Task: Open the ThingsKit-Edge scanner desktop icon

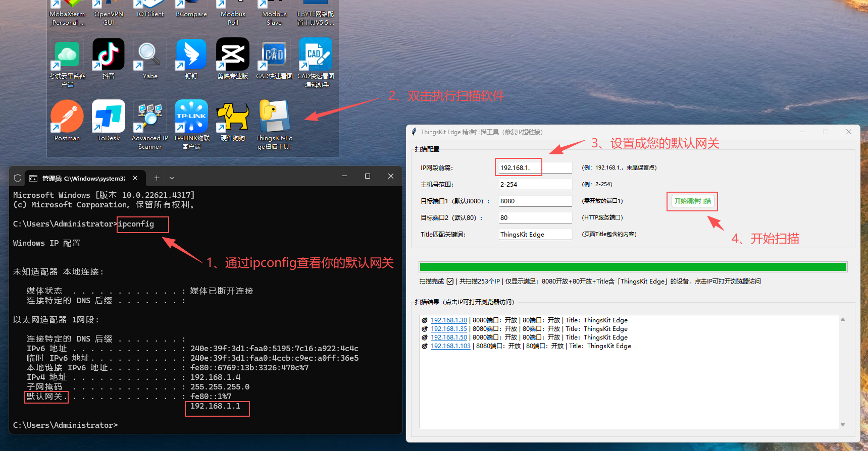Action: point(274,117)
